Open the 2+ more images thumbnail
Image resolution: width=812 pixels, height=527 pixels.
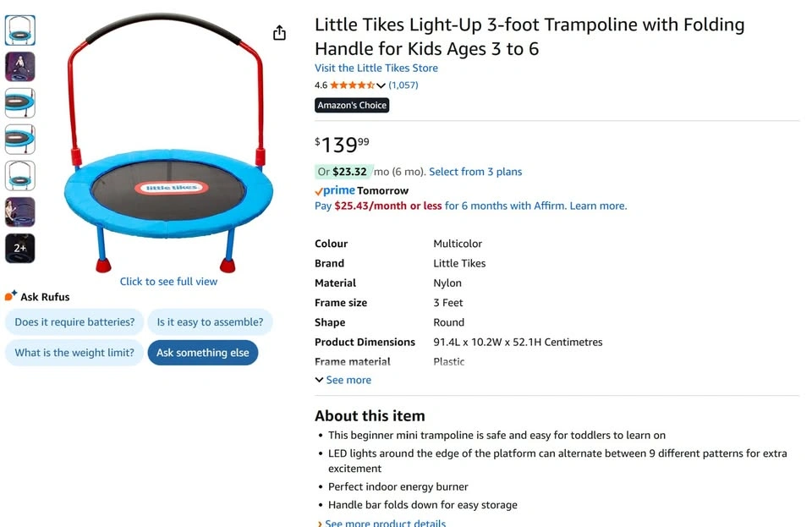pyautogui.click(x=20, y=248)
